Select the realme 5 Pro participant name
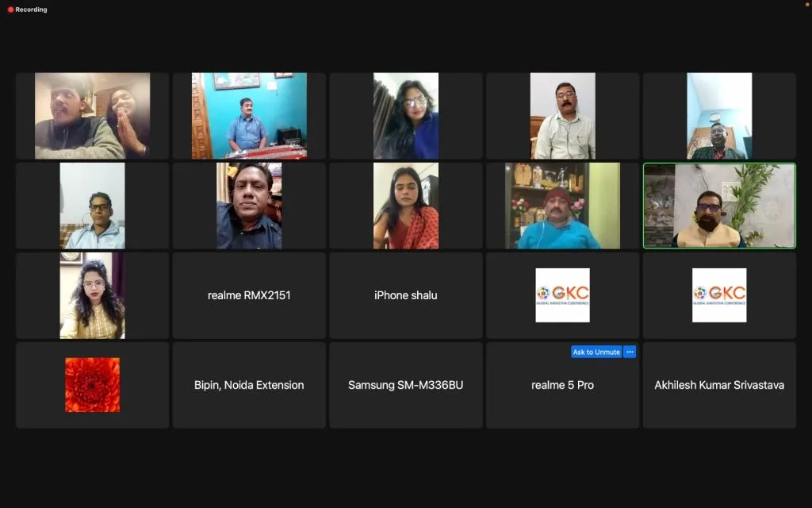812x508 pixels. (562, 385)
